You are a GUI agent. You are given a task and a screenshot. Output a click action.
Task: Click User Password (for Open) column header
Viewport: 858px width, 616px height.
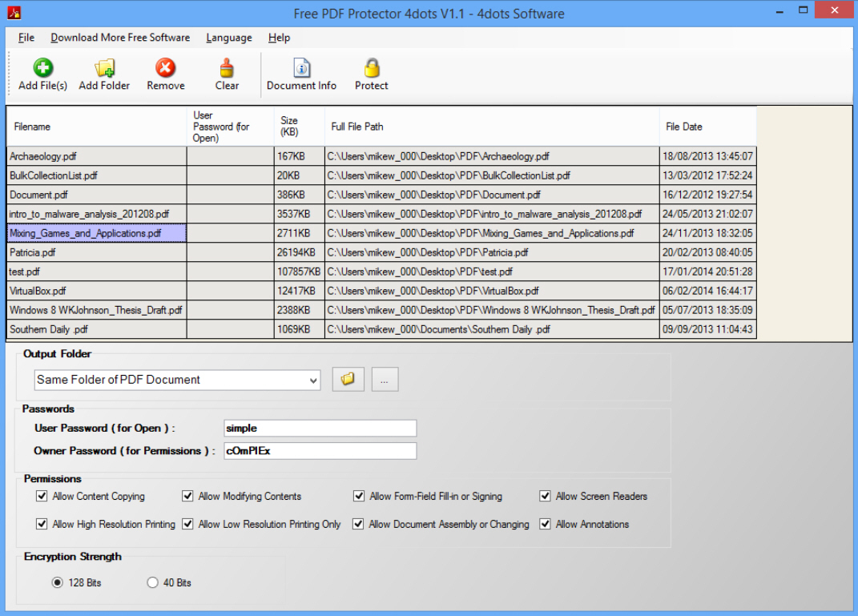(x=231, y=127)
